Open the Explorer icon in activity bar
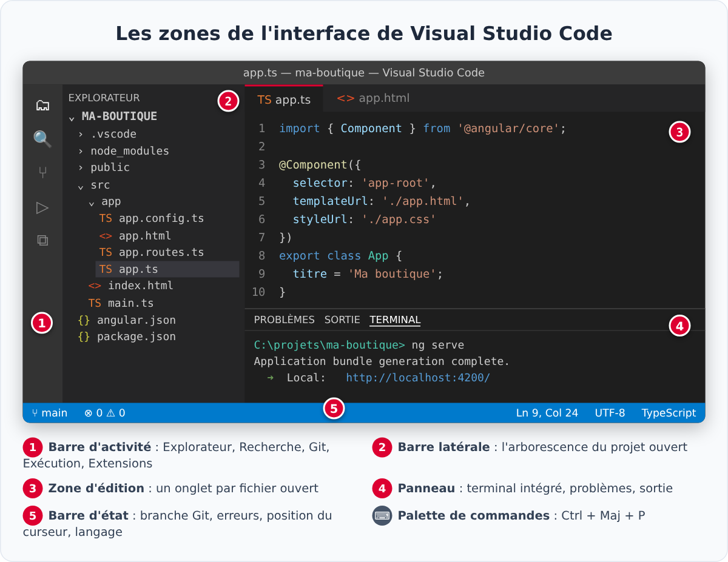The width and height of the screenshot is (728, 562). point(42,105)
